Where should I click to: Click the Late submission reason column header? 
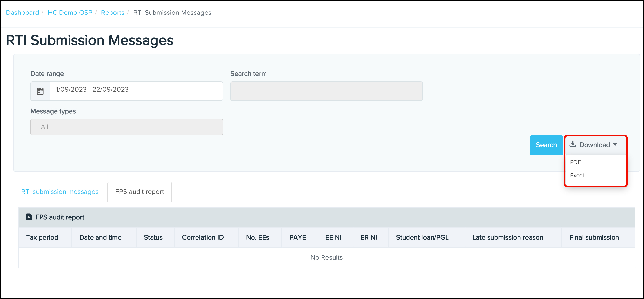[507, 237]
